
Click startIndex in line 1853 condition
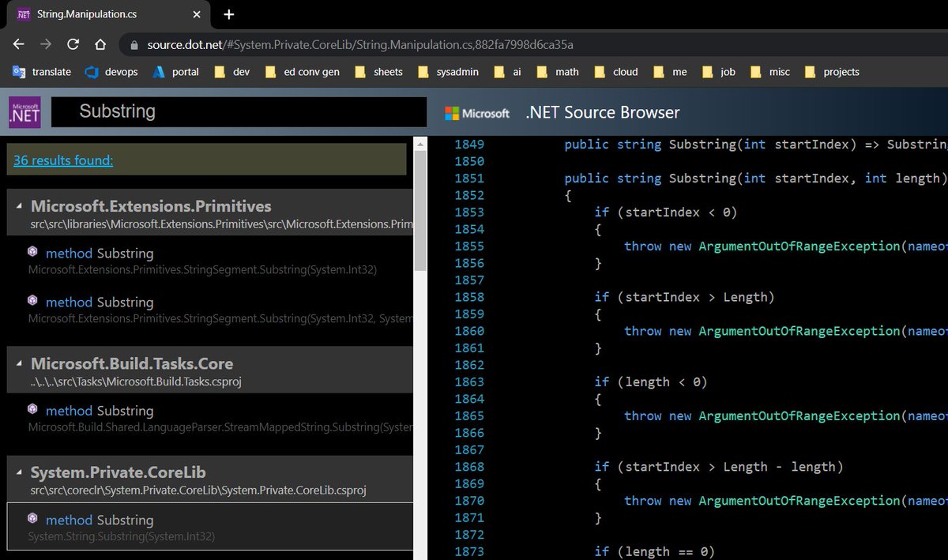pos(660,212)
